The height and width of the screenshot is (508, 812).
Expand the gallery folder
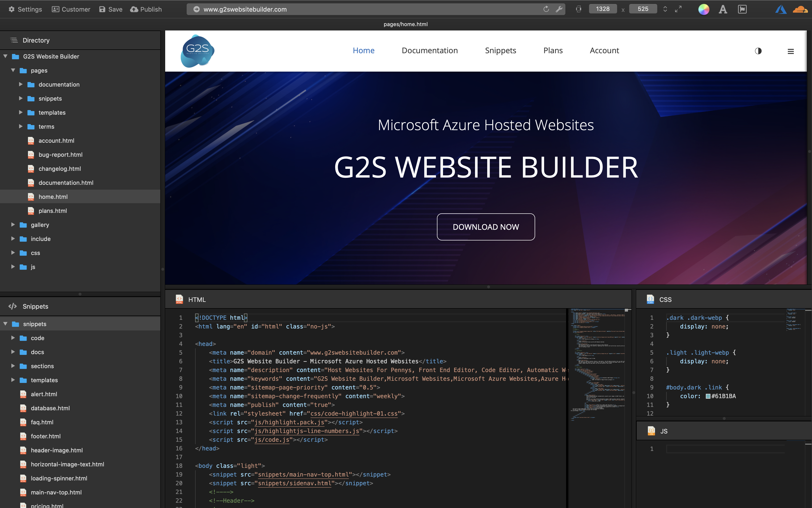13,224
